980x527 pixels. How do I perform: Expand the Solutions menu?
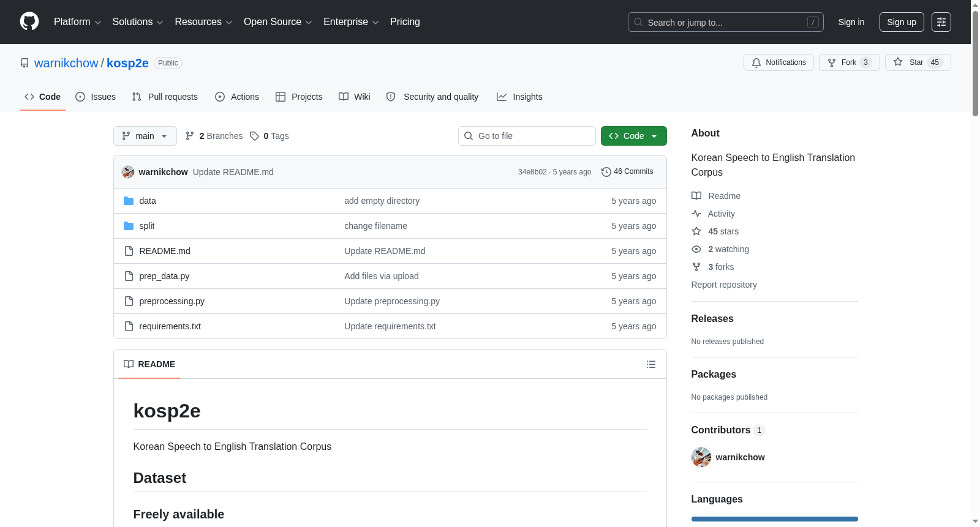tap(138, 22)
